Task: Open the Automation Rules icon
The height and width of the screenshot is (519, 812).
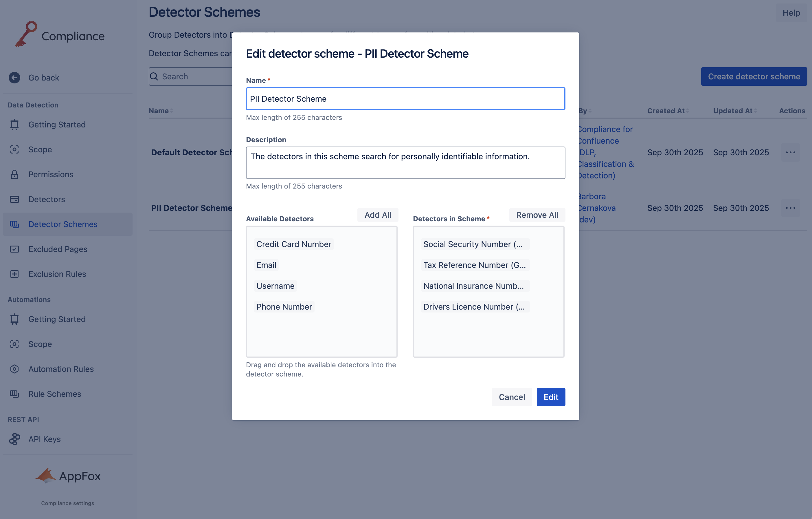Action: coord(14,369)
